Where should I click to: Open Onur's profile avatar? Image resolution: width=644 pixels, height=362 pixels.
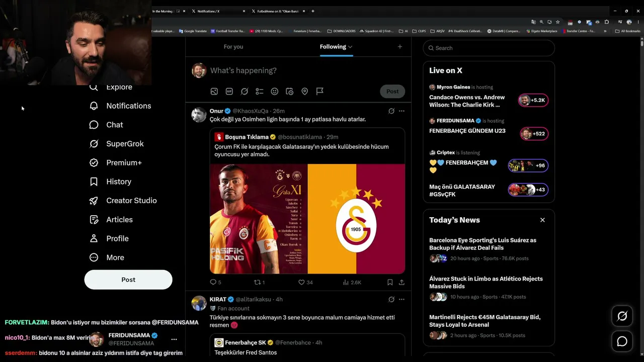[199, 115]
